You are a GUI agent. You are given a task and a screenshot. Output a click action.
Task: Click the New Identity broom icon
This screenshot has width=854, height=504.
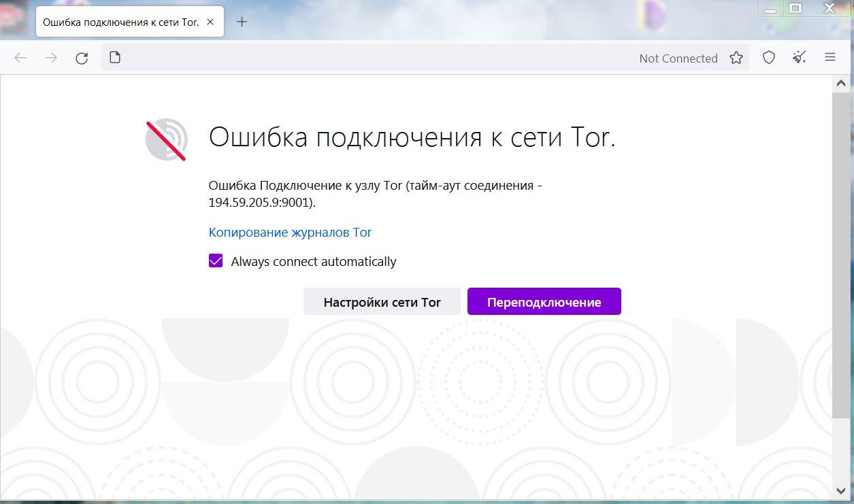[800, 58]
